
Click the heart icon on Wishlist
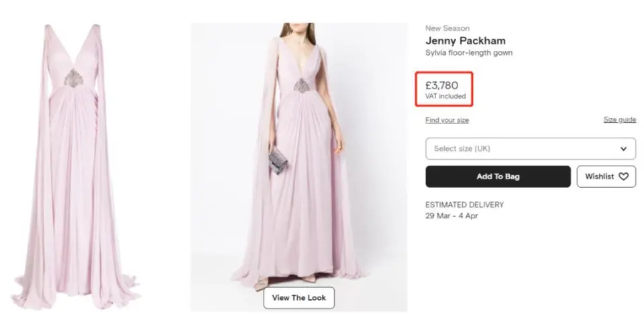(x=623, y=176)
